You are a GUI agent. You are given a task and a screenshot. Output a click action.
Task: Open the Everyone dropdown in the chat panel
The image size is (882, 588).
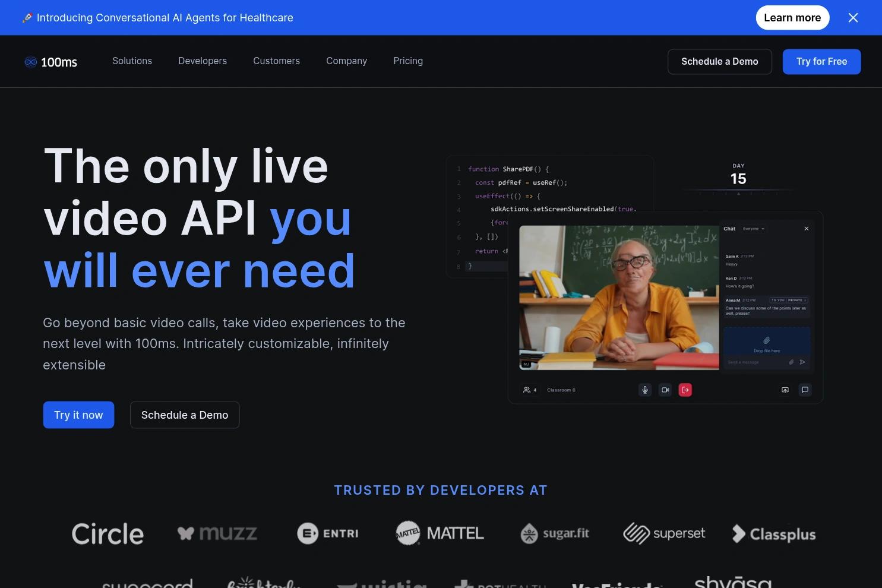pos(754,229)
